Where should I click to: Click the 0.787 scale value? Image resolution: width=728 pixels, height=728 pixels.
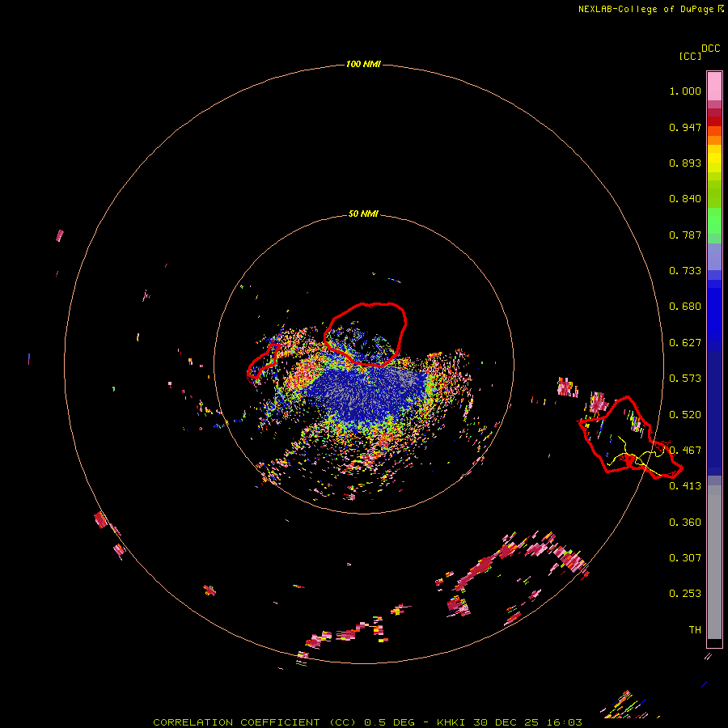click(x=685, y=235)
